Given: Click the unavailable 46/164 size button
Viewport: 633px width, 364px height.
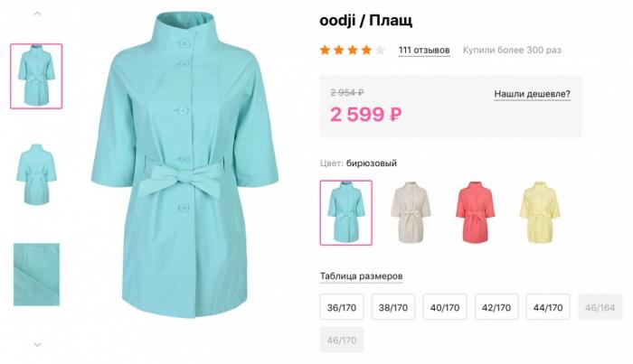Looking at the screenshot, I should pyautogui.click(x=600, y=308).
